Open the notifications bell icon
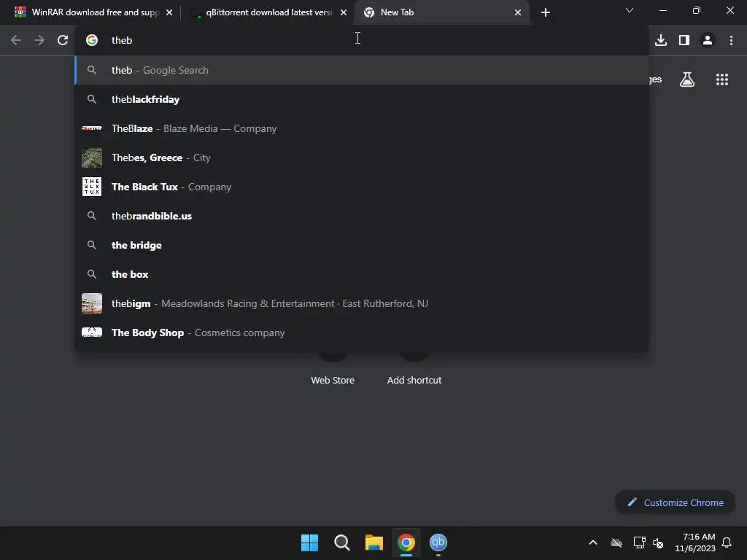 click(727, 542)
